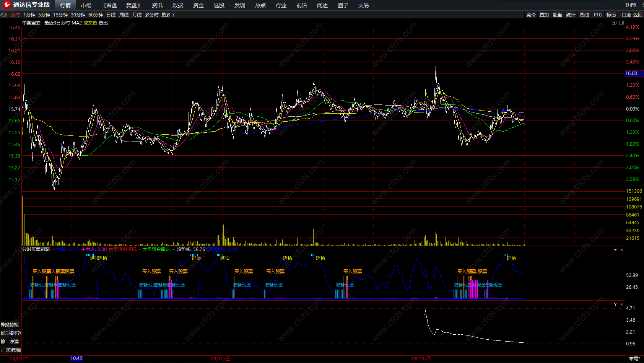Open the 数据 menu

178,5
